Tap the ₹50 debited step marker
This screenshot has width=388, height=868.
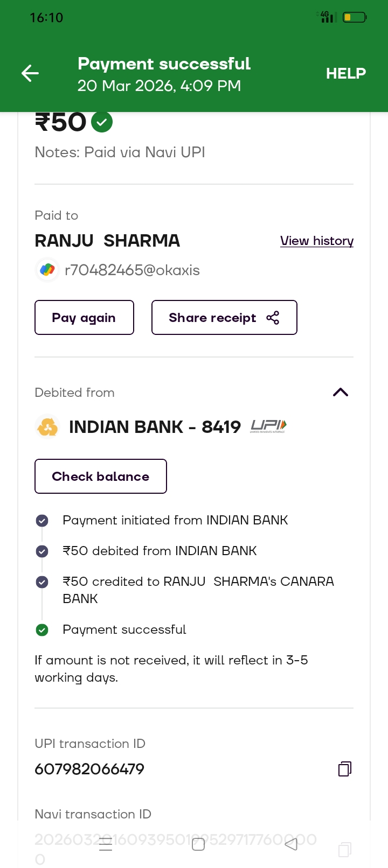click(x=42, y=551)
